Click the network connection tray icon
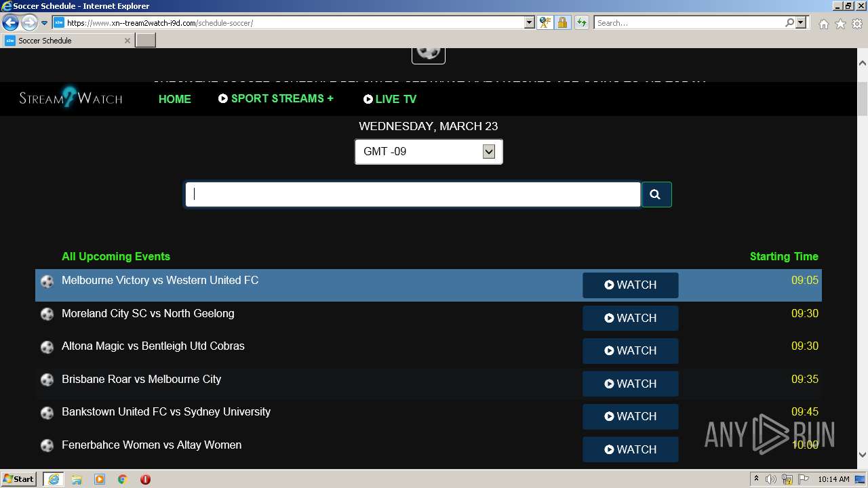This screenshot has width=868, height=488. pyautogui.click(x=787, y=479)
